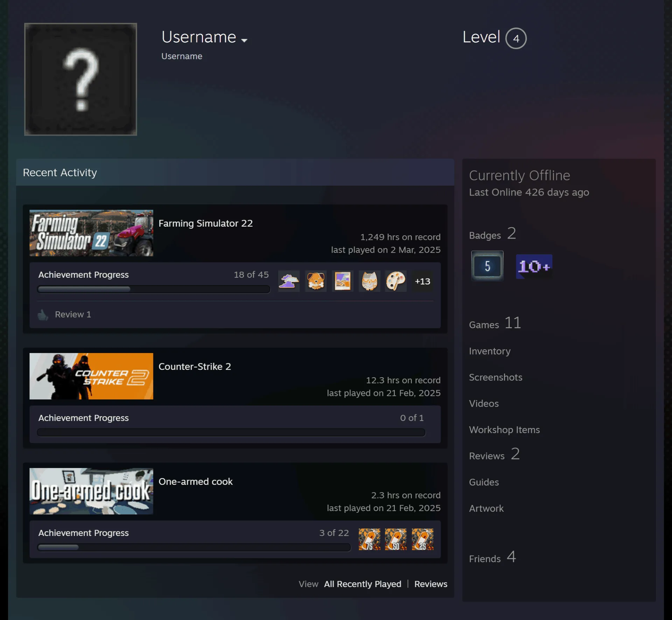Click 3 of 22 achievement count
Image resolution: width=672 pixels, height=620 pixels.
pyautogui.click(x=334, y=533)
